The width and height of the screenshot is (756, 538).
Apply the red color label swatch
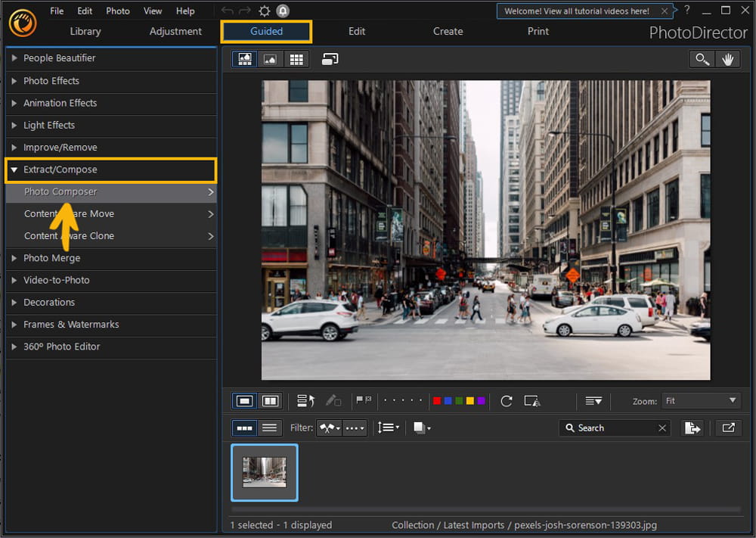(437, 401)
